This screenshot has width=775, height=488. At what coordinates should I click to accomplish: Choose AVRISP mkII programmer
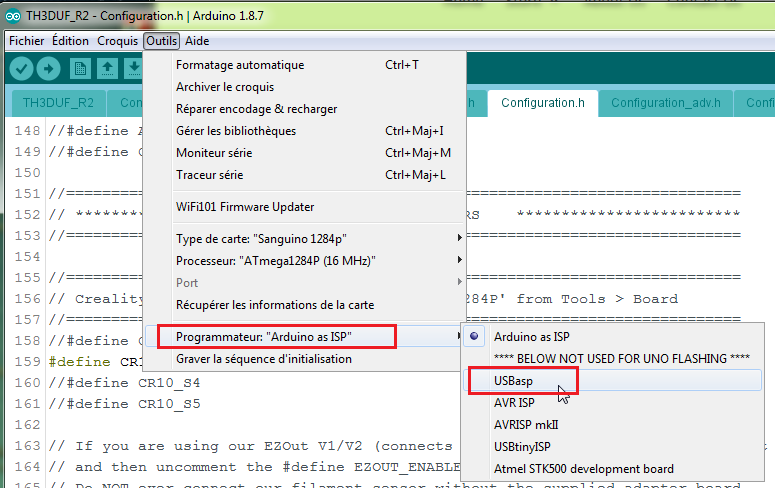tap(613, 425)
